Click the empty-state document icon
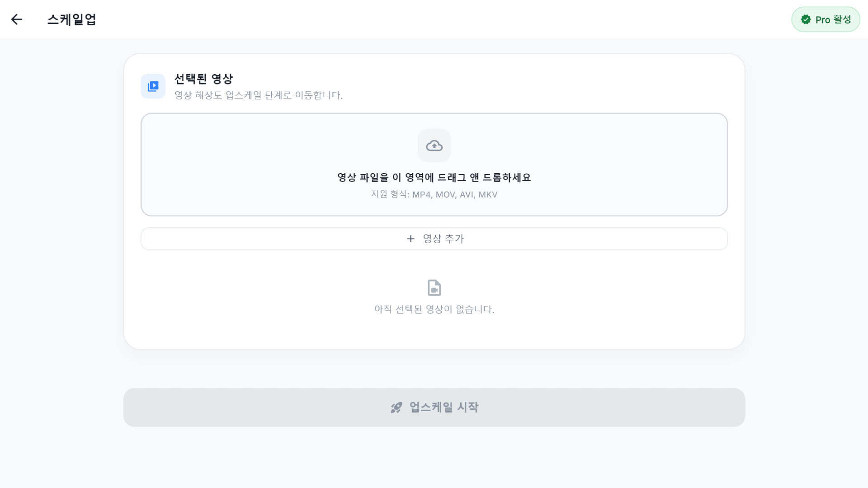The width and height of the screenshot is (868, 488). pyautogui.click(x=434, y=288)
